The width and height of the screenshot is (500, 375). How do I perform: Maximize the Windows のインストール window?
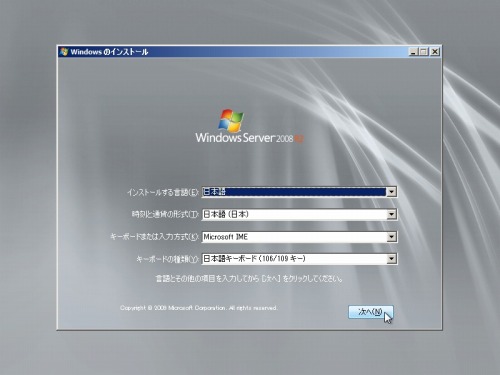pos(423,52)
